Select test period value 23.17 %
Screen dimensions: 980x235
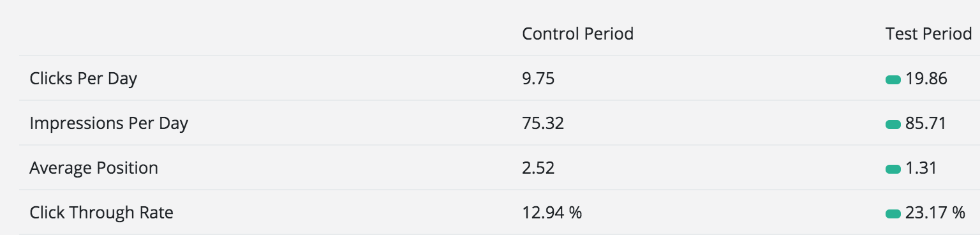tap(935, 213)
